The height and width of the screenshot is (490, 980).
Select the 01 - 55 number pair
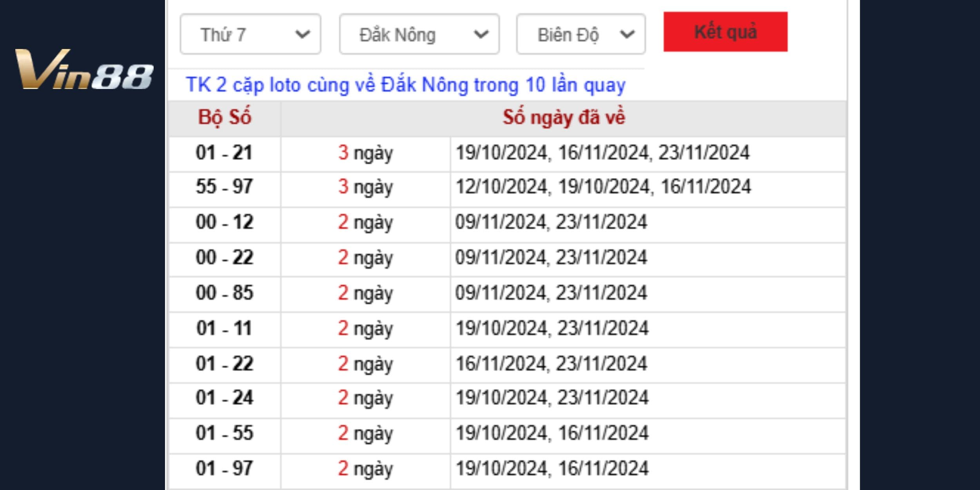click(x=224, y=433)
